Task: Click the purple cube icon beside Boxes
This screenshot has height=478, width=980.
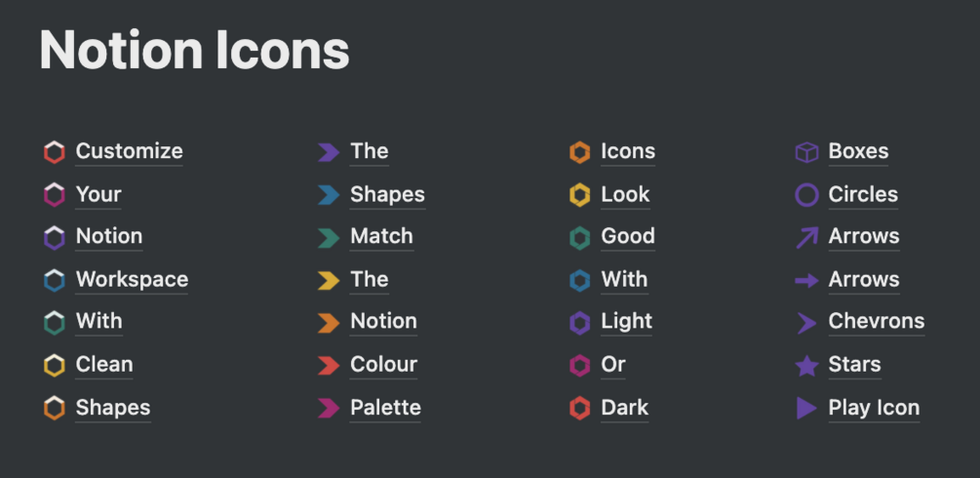Action: pyautogui.click(x=806, y=152)
